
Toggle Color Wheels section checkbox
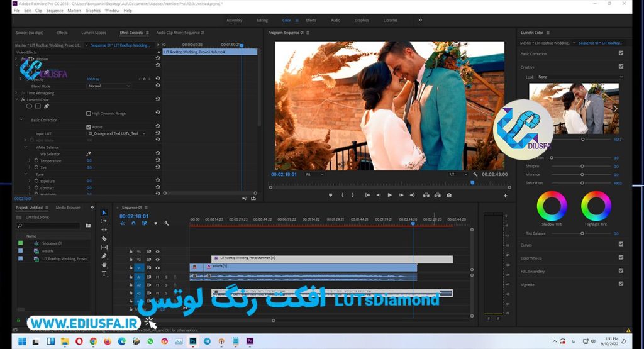[x=621, y=257]
